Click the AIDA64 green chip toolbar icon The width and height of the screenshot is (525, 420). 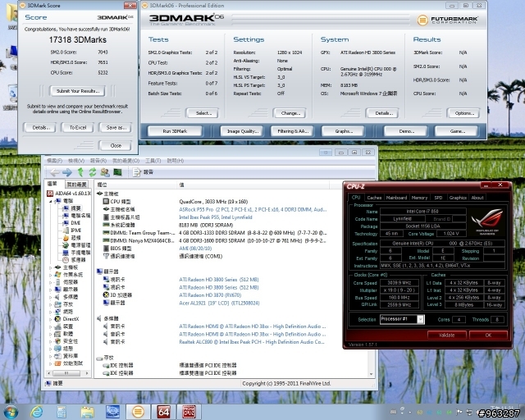[117, 172]
